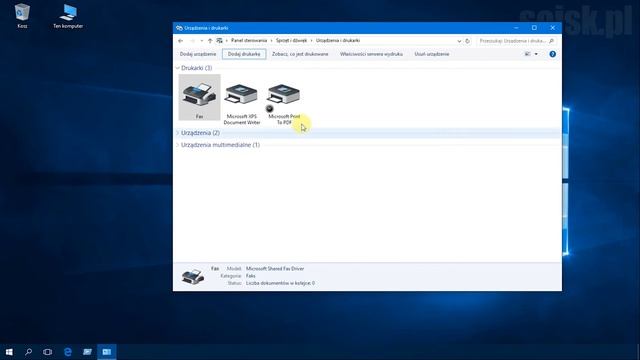Click Microsoft Shared Fax Driver model text
Image resolution: width=640 pixels, height=360 pixels.
[275, 269]
